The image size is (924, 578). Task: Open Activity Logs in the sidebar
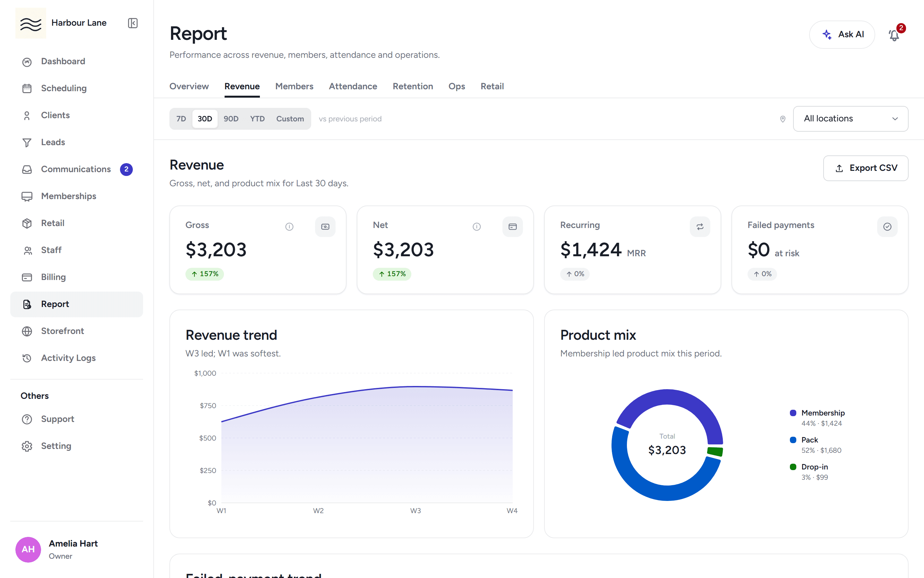point(77,358)
